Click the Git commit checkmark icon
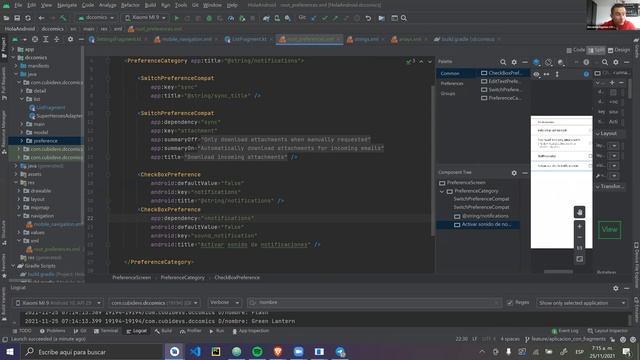Viewport: 640px width, 360px height. 324,18
